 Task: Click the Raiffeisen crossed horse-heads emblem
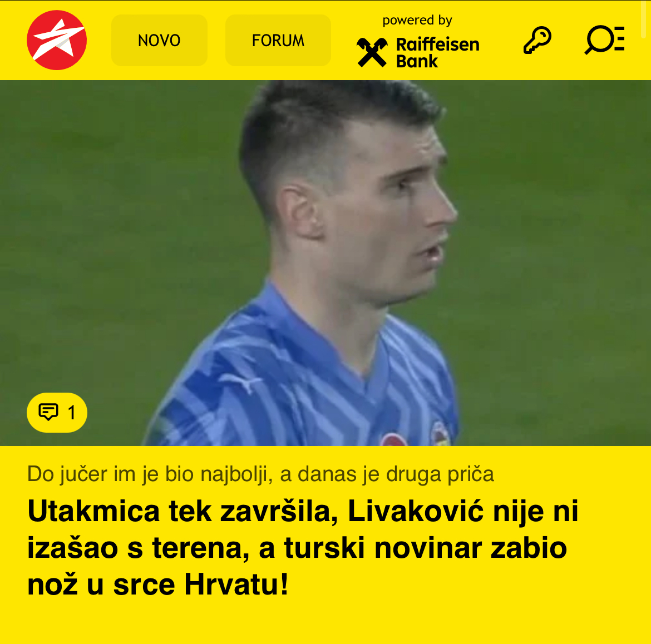[372, 52]
